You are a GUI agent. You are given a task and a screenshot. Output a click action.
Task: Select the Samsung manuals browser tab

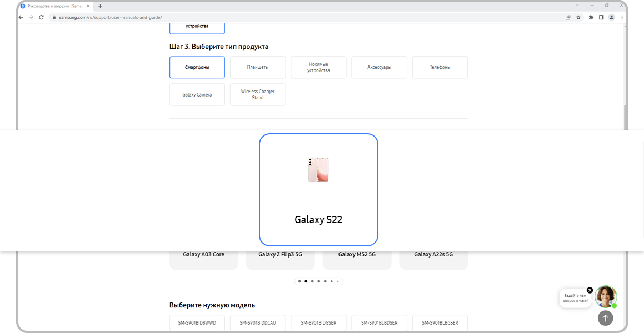(55, 6)
